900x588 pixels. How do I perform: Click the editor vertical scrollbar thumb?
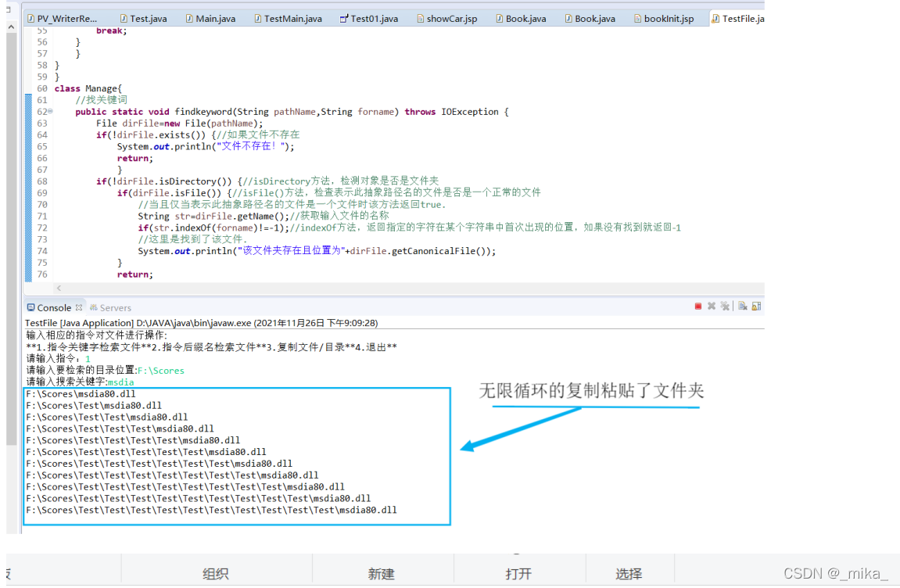pos(12,238)
